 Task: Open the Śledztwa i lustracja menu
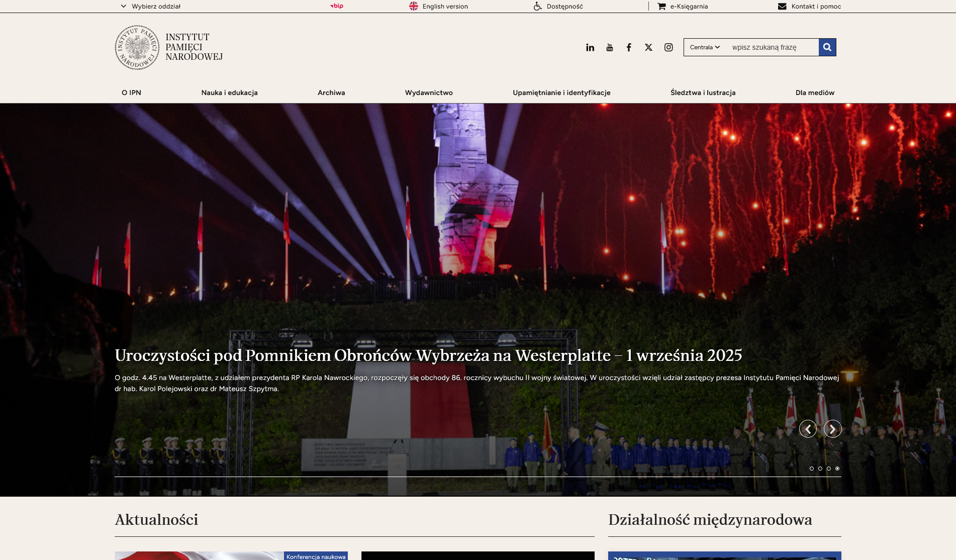[x=703, y=92]
